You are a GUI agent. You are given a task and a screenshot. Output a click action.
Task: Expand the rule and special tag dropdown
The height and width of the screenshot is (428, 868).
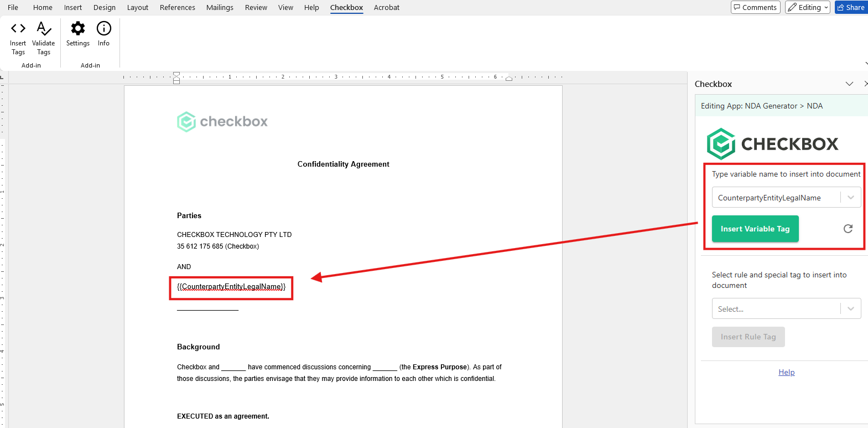[851, 309]
